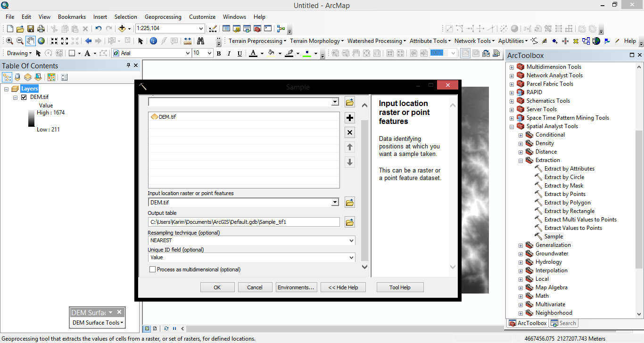The width and height of the screenshot is (644, 343).
Task: Toggle Bold text formatting
Action: (x=219, y=53)
